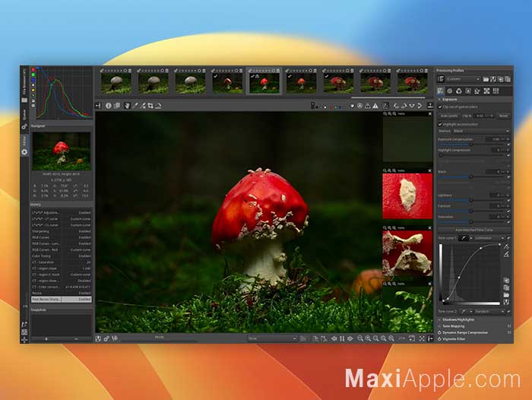The image size is (532, 400).
Task: Collapse the Exposure section
Action: click(x=440, y=100)
